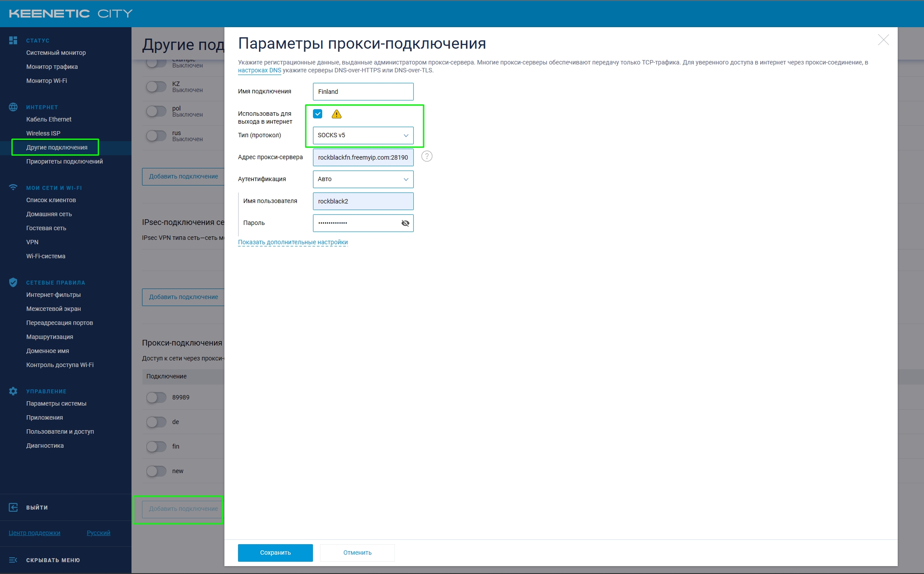Click the proxy address help question icon
The height and width of the screenshot is (574, 924).
point(426,157)
